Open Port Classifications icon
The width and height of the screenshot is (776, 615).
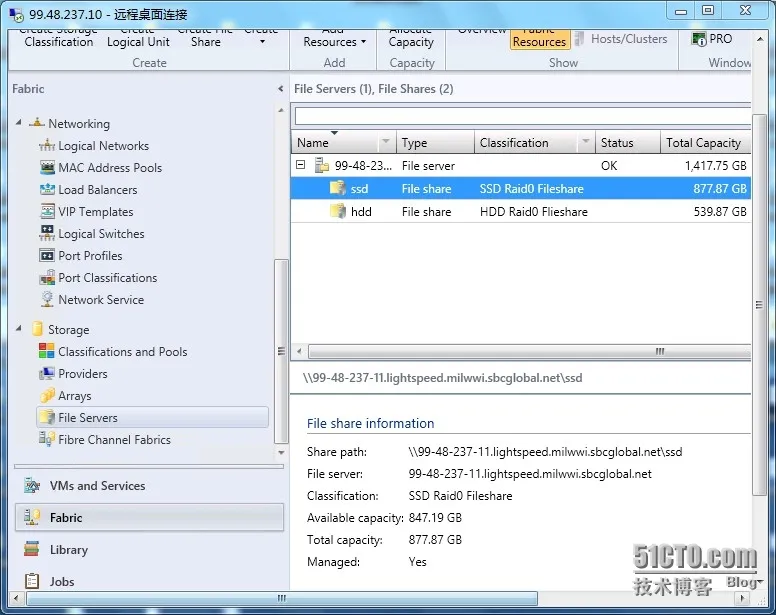47,278
